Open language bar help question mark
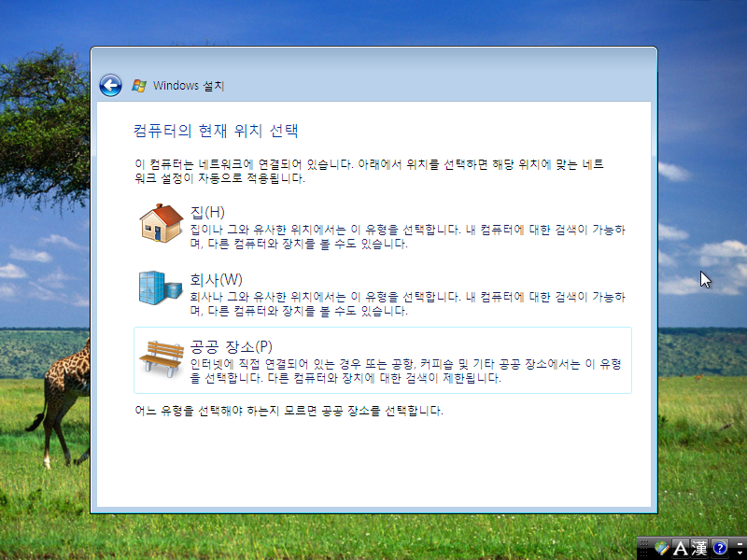 [x=720, y=548]
